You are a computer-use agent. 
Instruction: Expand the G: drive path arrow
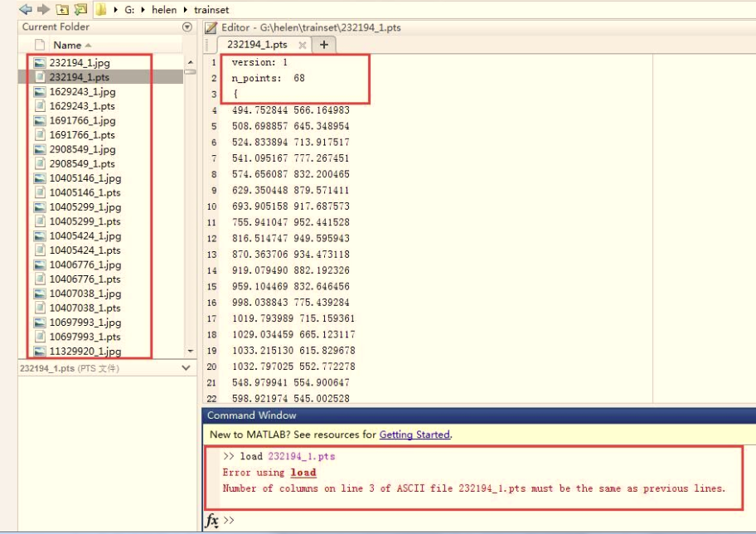144,10
